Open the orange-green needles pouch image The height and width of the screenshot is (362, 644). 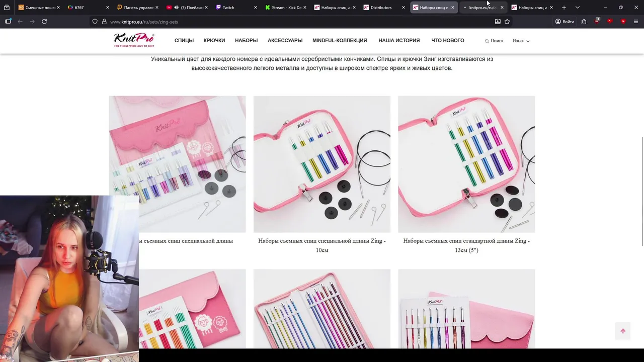pos(193,309)
